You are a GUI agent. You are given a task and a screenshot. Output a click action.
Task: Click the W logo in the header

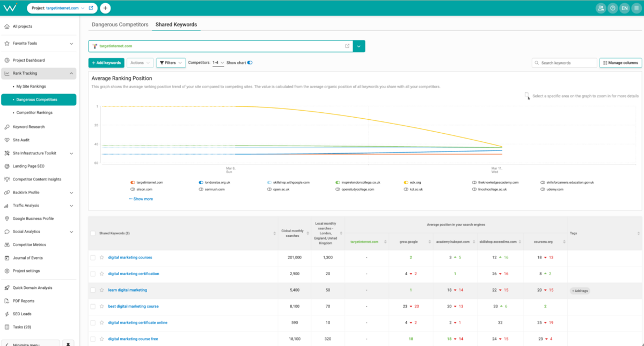pyautogui.click(x=11, y=8)
